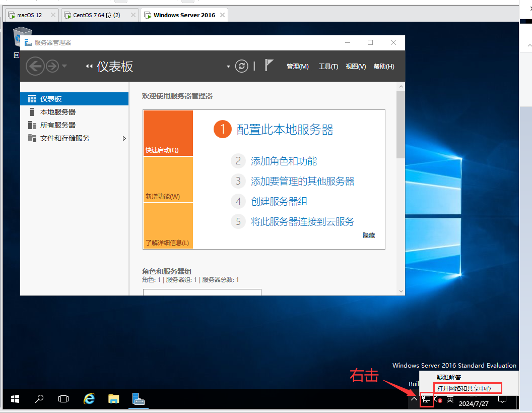Click 隐藏 to hide welcome tile
The image size is (532, 413).
pyautogui.click(x=368, y=235)
